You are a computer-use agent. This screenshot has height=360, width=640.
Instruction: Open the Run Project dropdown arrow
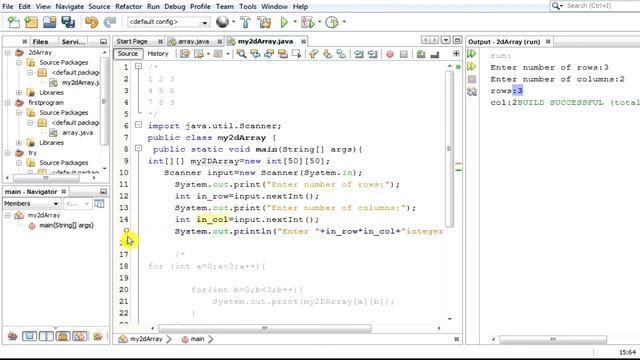click(295, 22)
